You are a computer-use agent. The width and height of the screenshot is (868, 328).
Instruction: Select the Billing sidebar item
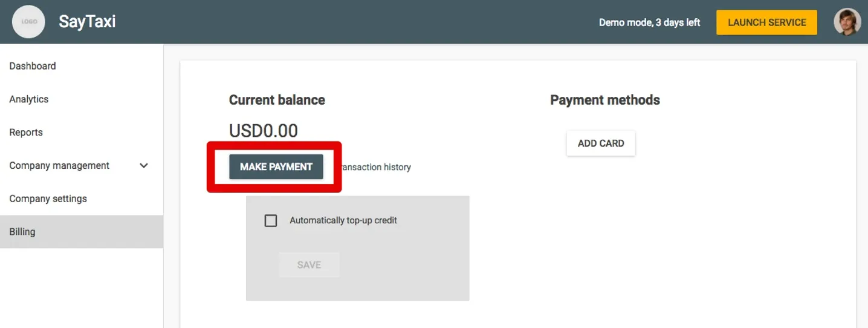pyautogui.click(x=82, y=232)
